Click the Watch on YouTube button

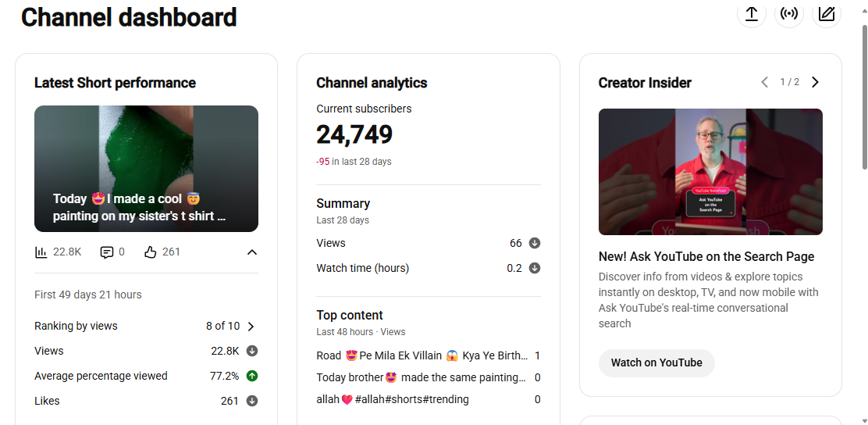coord(656,363)
